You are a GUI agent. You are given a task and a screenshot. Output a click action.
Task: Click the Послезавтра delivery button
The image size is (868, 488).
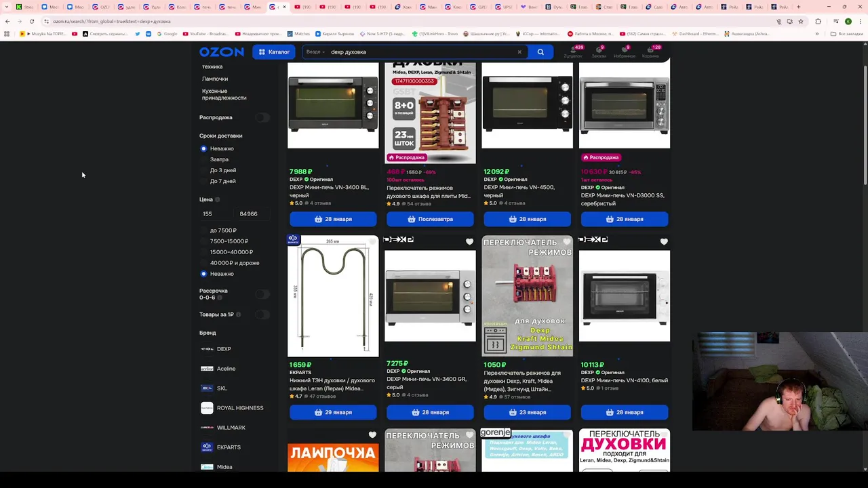pyautogui.click(x=430, y=219)
